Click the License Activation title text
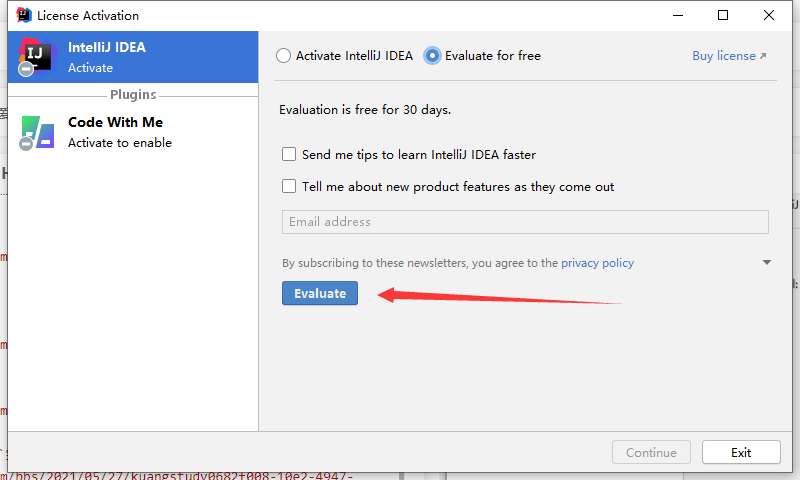This screenshot has height=480, width=800. click(x=88, y=16)
